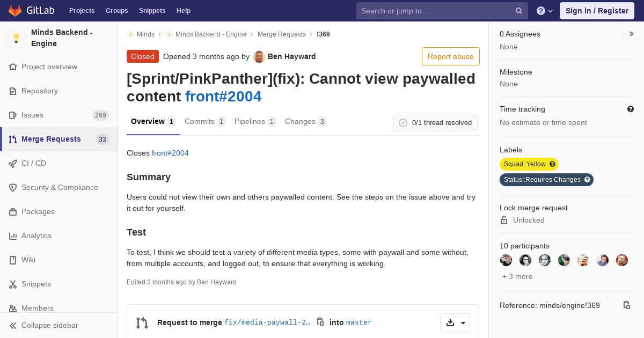The height and width of the screenshot is (338, 644).
Task: Click the GitLab fox logo
Action: point(15,10)
